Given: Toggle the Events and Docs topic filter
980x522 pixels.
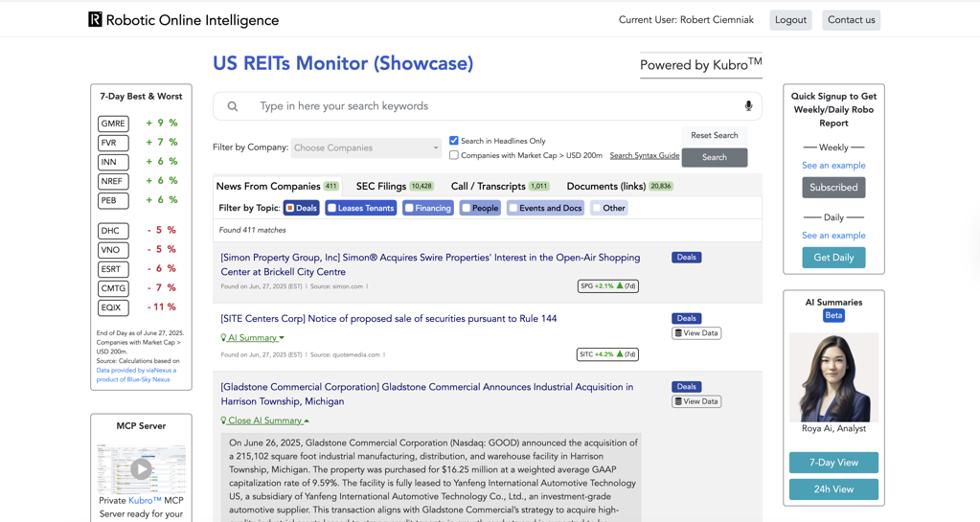Looking at the screenshot, I should (545, 208).
